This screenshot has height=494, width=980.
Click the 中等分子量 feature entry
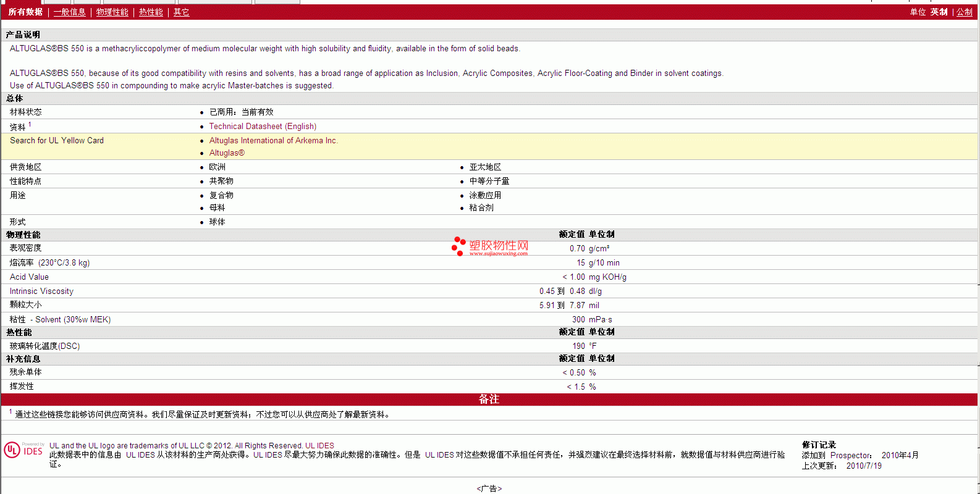coord(489,181)
